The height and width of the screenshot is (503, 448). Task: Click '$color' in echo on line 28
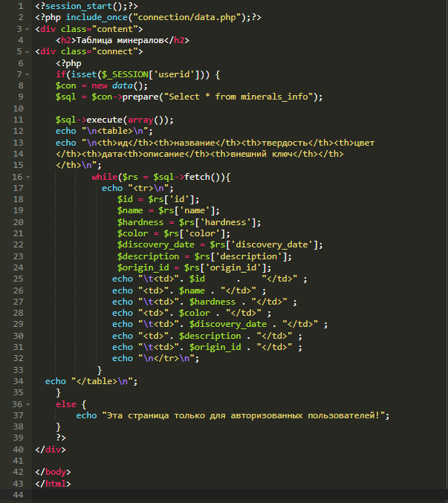click(195, 313)
